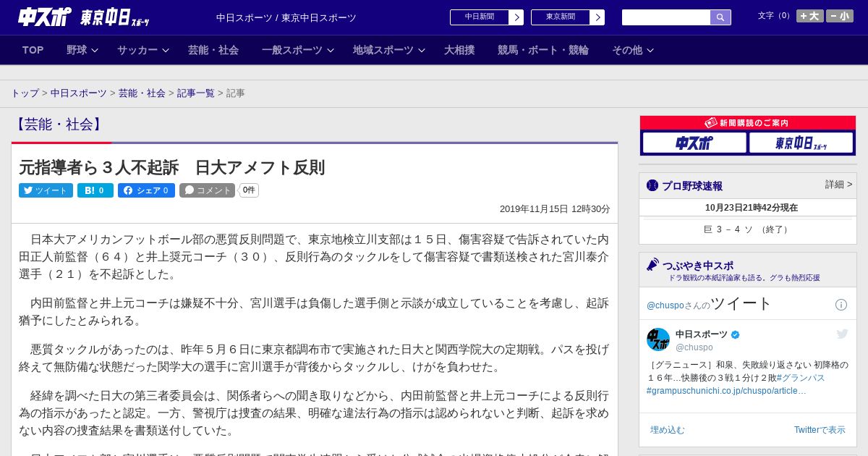
Task: Click the Twitter bird icon in tweet
Action: (842, 334)
